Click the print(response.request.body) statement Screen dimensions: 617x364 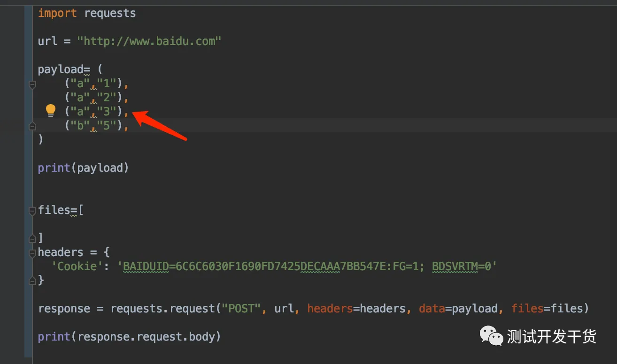click(129, 337)
